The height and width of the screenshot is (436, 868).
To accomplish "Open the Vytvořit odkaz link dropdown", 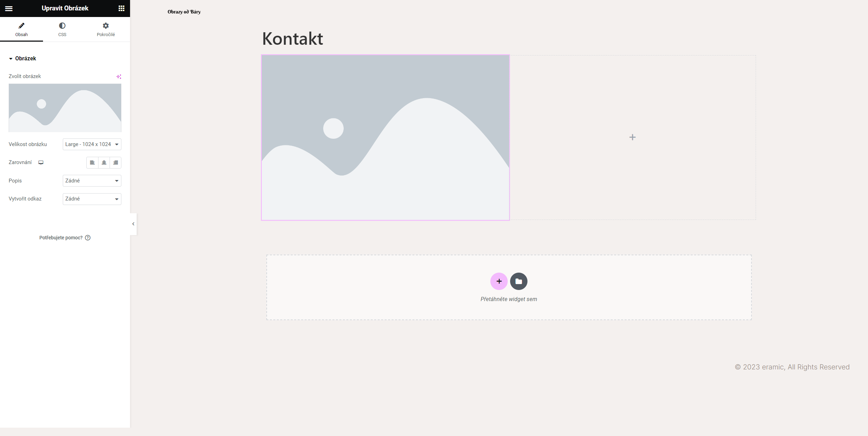I will (x=92, y=199).
